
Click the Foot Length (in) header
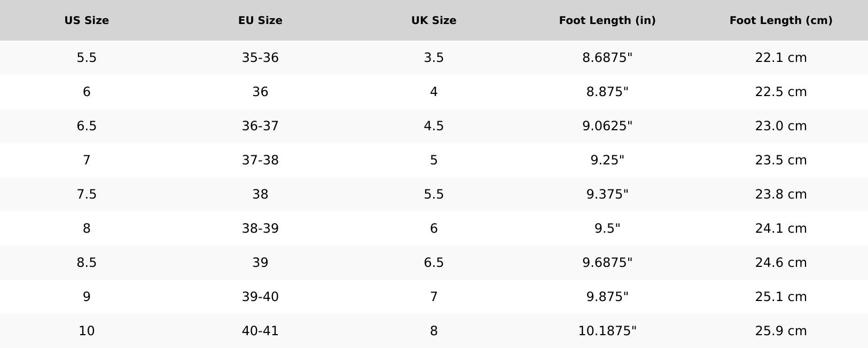point(607,20)
